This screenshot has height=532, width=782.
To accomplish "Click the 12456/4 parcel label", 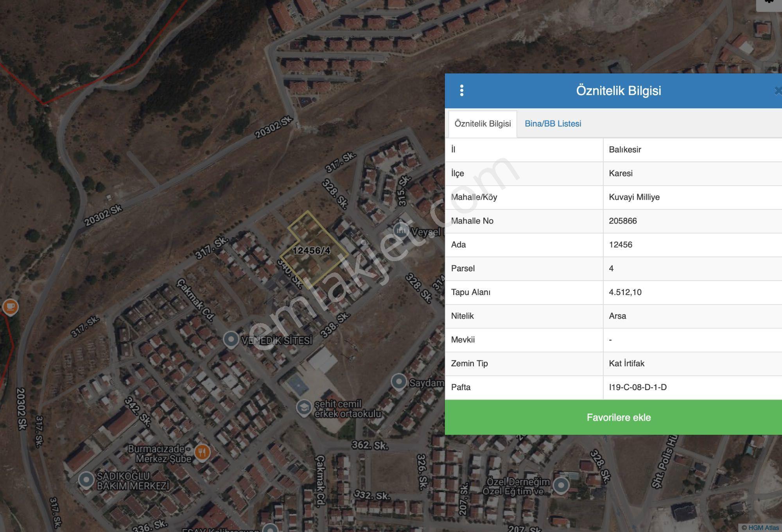I will point(311,251).
